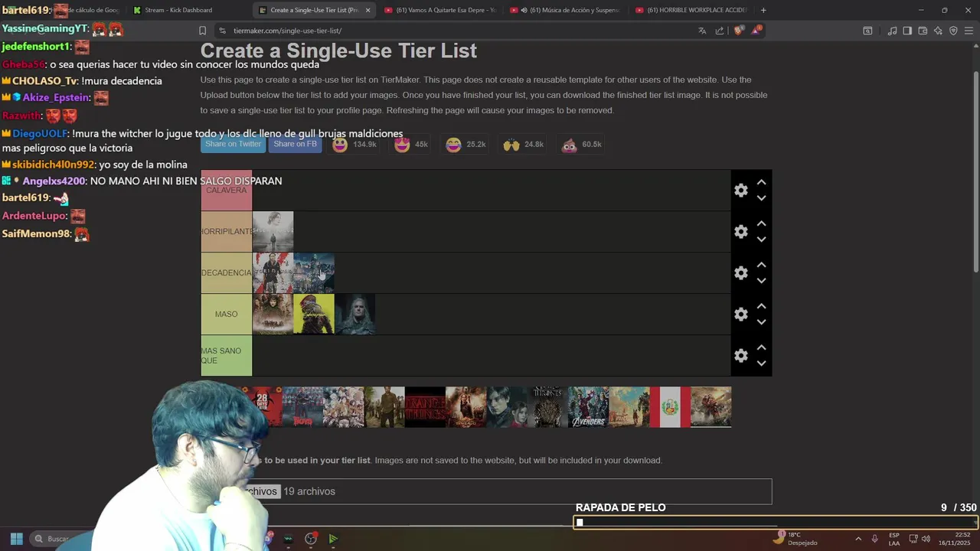Move DECADENCIA tier row down
Screen dimensions: 980x551
(761, 281)
